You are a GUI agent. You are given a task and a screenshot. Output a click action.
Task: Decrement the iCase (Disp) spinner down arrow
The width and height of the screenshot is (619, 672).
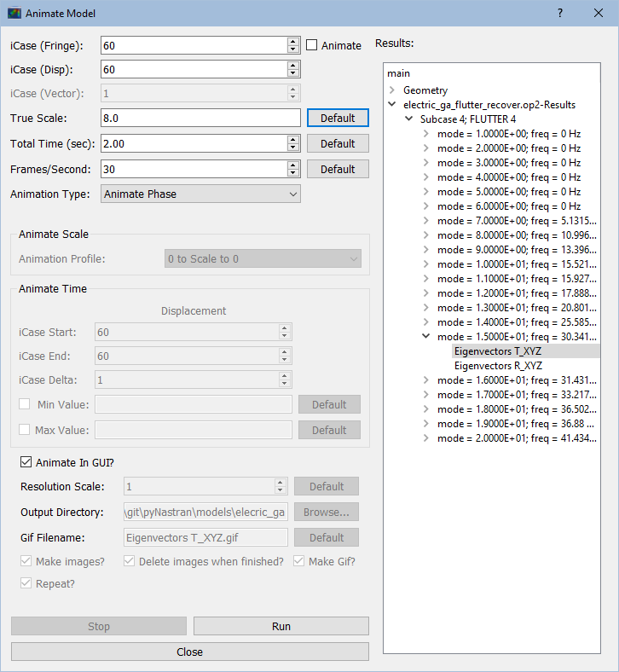click(293, 74)
